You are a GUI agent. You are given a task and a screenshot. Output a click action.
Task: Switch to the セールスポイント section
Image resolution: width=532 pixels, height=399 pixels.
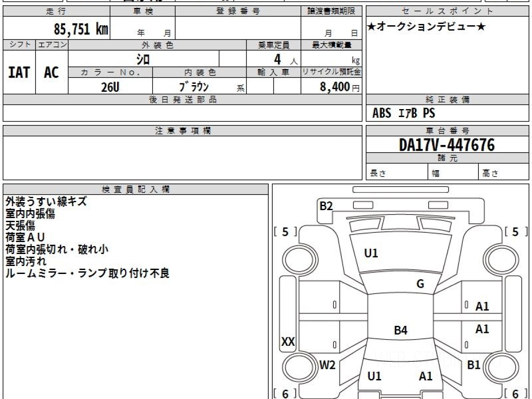point(448,11)
